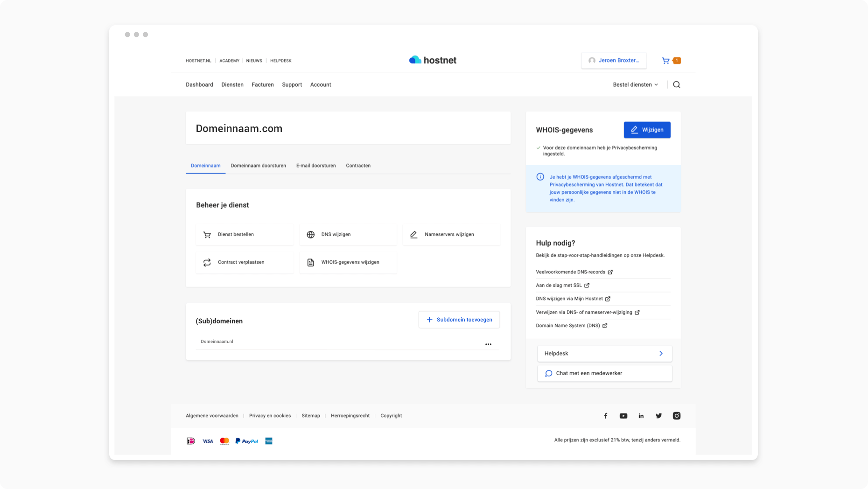The height and width of the screenshot is (489, 868).
Task: Click the WHOIS-gegevens wijzigen tile
Action: click(x=348, y=262)
